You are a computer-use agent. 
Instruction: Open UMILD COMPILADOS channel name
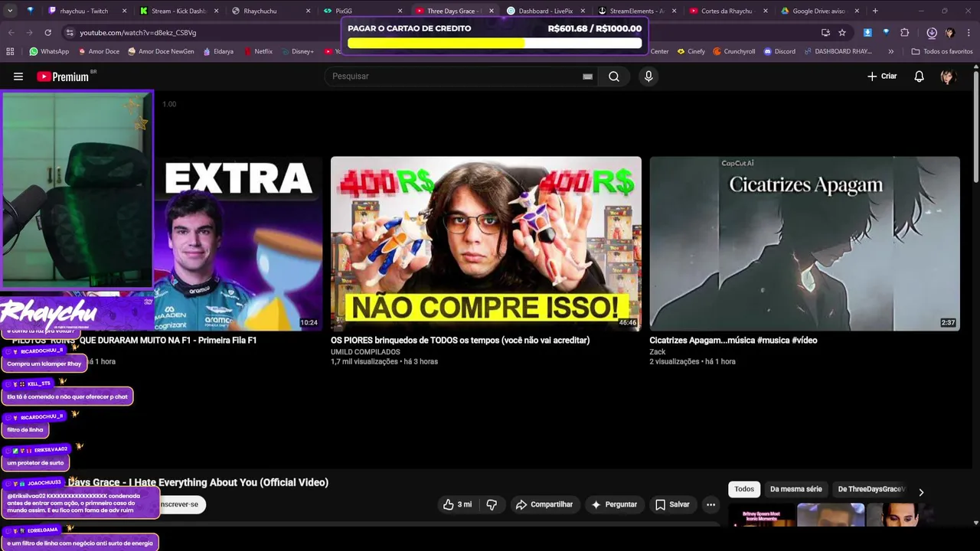[x=364, y=351]
